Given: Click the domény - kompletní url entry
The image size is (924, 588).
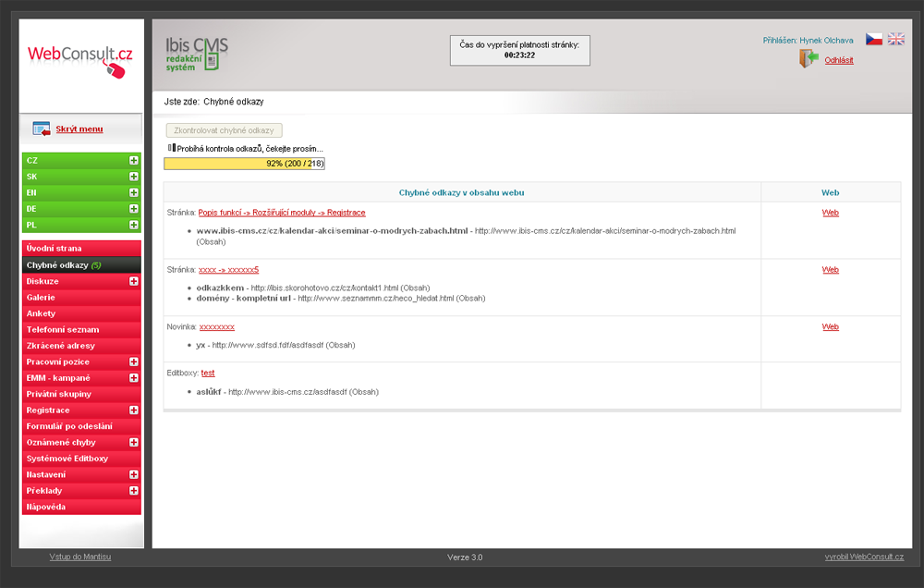Looking at the screenshot, I should [x=341, y=299].
